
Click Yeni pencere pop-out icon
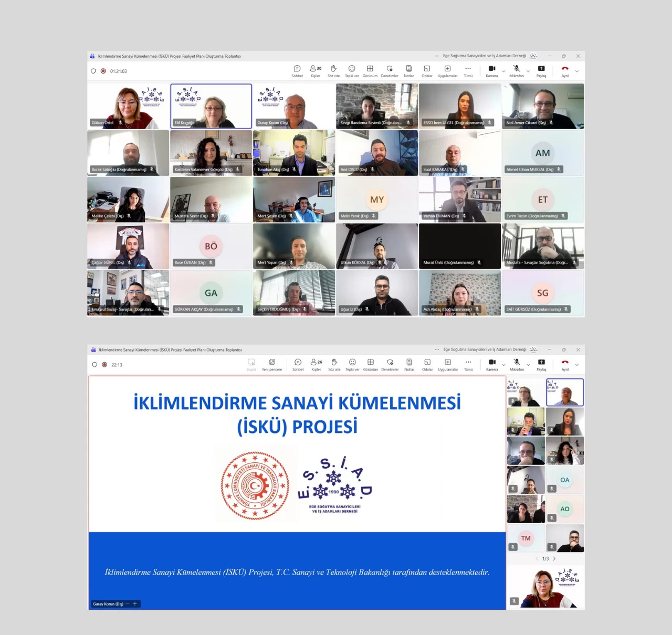point(272,364)
